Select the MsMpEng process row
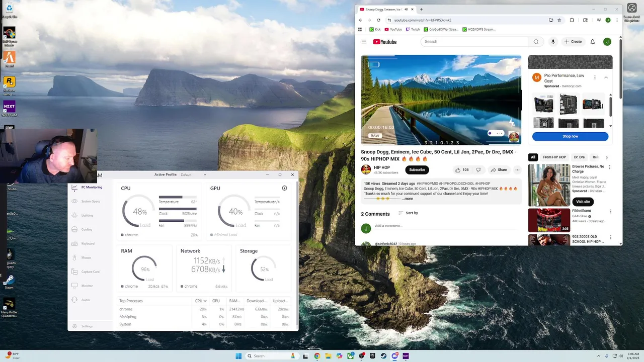644x362 pixels. [204, 317]
